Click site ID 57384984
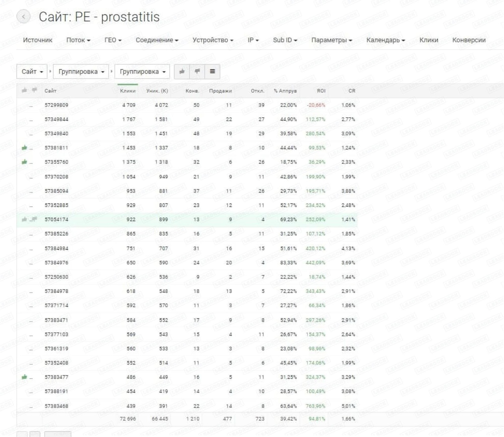The width and height of the screenshot is (504, 437). coord(56,248)
